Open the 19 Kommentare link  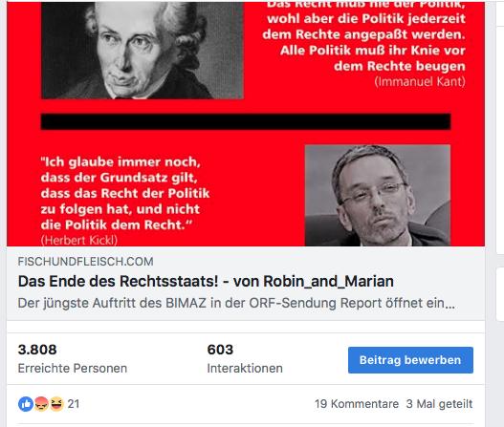click(357, 404)
